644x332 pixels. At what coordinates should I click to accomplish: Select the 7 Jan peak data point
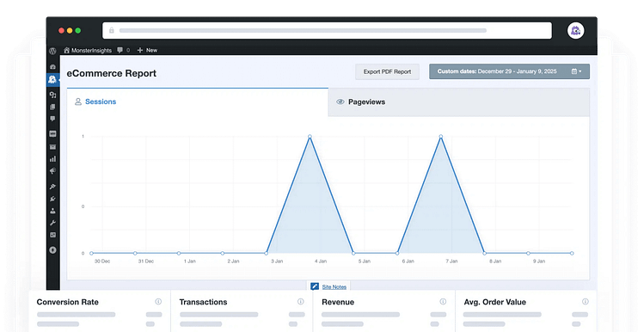point(441,137)
